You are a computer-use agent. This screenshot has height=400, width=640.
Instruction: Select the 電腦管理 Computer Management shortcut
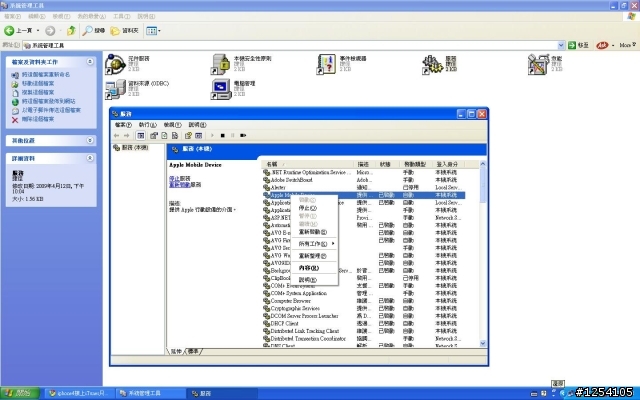click(x=220, y=89)
